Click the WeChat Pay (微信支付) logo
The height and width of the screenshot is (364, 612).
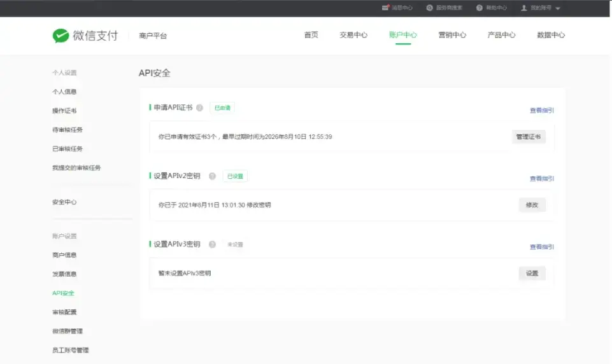85,36
